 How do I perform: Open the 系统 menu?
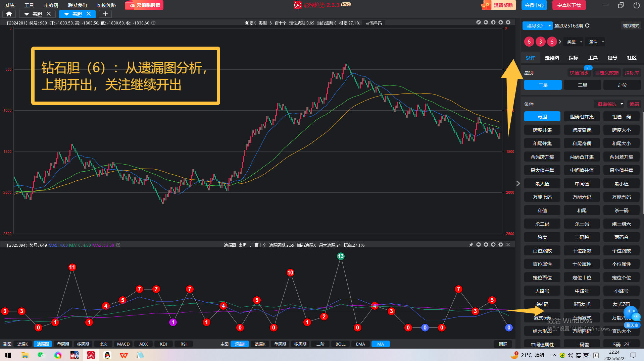[10, 5]
